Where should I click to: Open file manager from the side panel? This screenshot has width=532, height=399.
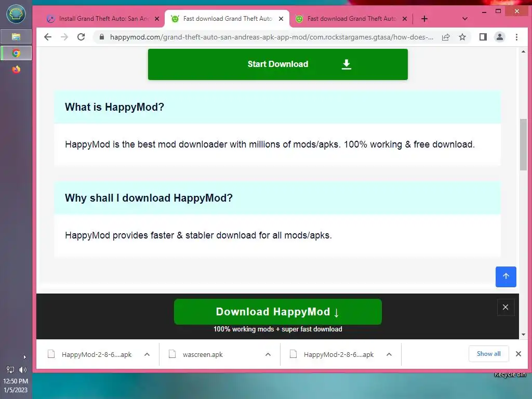pyautogui.click(x=16, y=37)
